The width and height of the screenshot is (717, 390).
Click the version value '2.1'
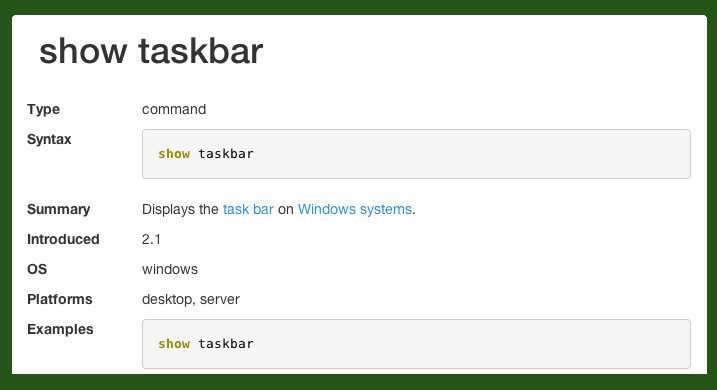point(151,239)
